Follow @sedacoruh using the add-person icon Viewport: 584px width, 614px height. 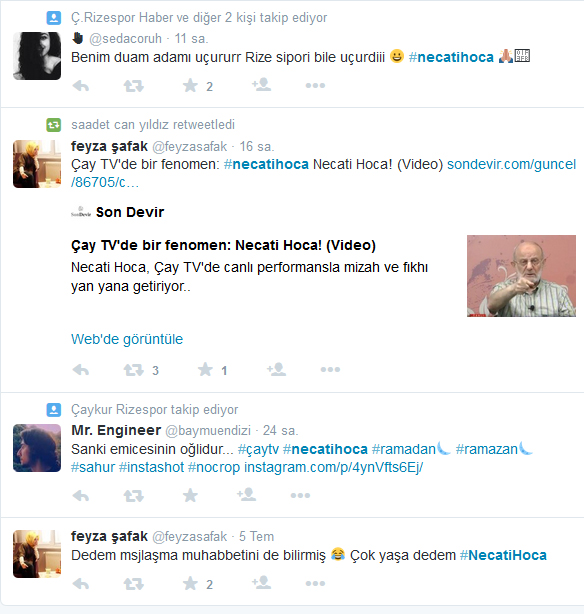(261, 85)
